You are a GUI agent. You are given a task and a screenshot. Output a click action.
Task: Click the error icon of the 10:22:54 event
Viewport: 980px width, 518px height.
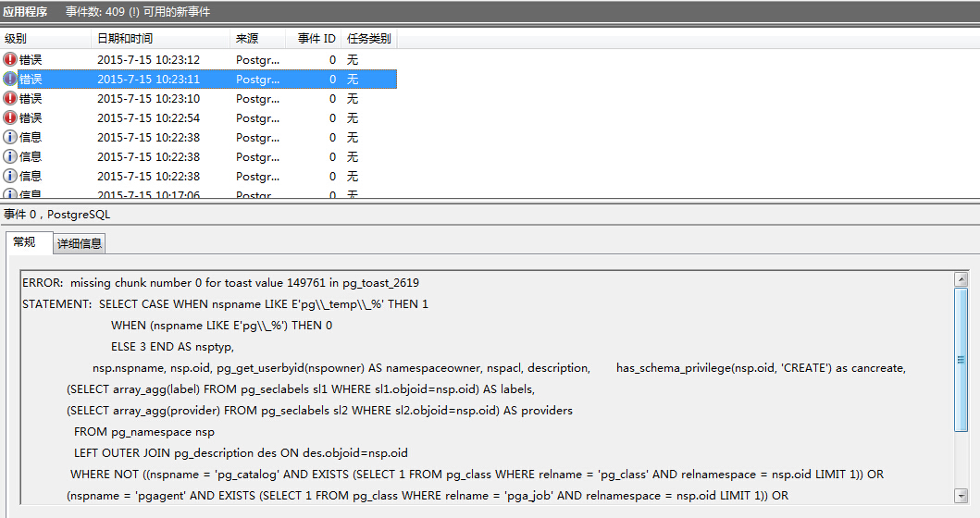10,117
